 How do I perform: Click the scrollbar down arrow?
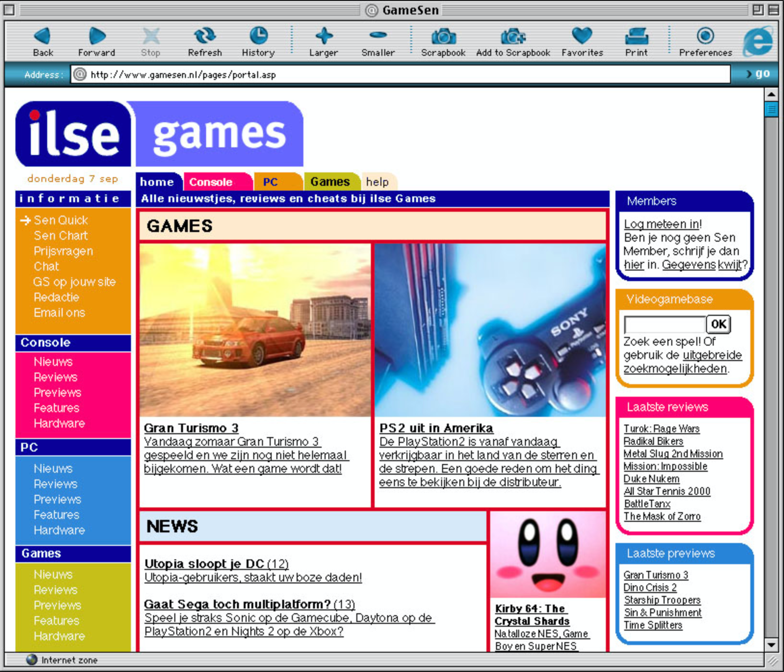[771, 645]
